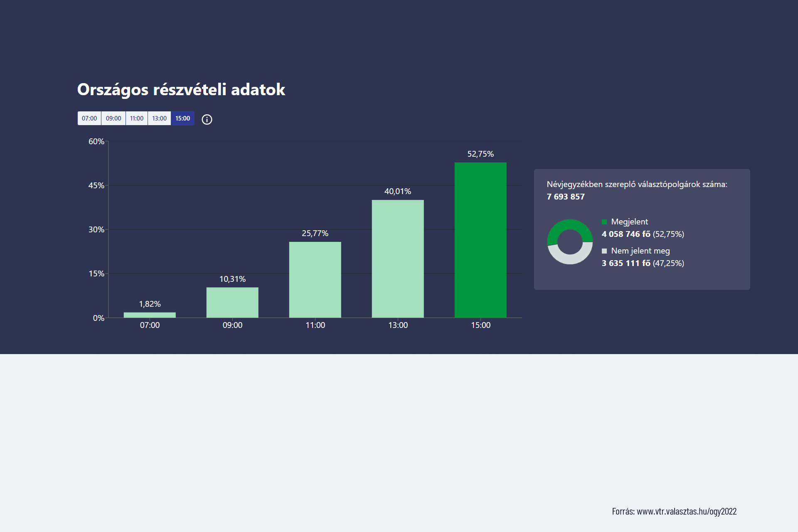Switch to the 09:00 time tab

coord(113,118)
